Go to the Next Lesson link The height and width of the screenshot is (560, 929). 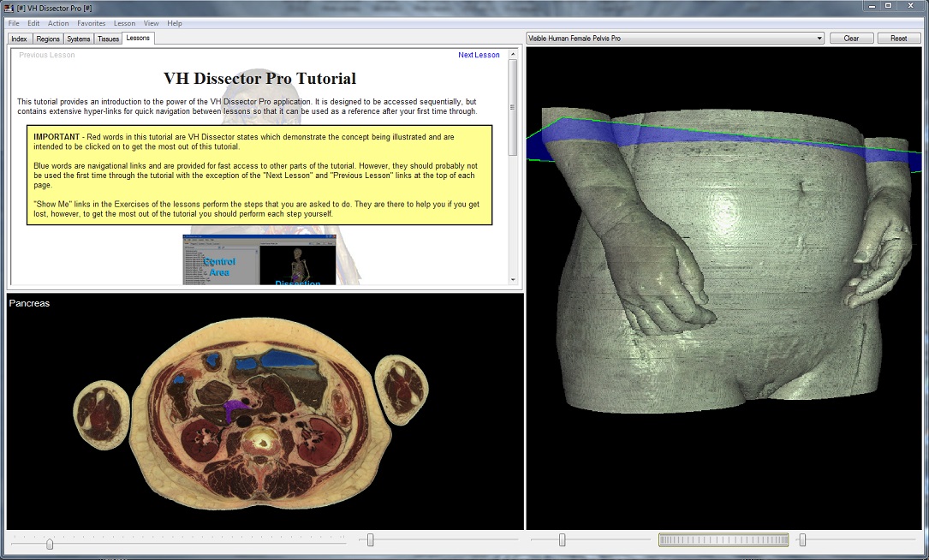point(479,55)
